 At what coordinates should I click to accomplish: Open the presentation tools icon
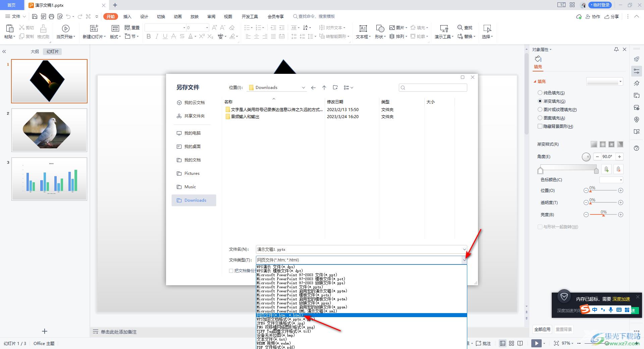point(444,29)
